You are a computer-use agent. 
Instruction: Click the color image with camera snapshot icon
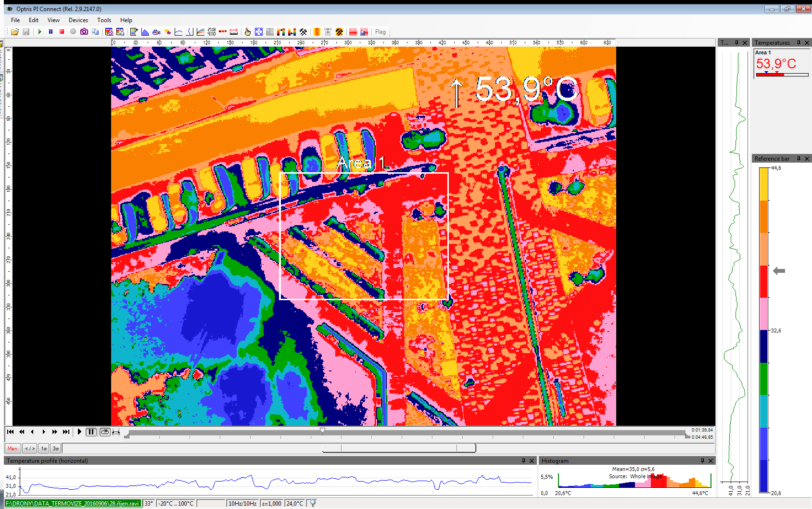(x=109, y=32)
